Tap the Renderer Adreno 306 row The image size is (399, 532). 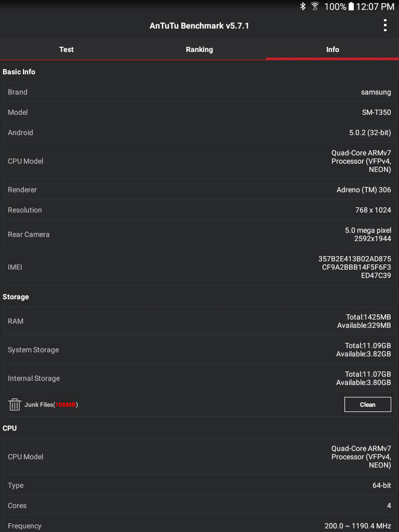(199, 190)
